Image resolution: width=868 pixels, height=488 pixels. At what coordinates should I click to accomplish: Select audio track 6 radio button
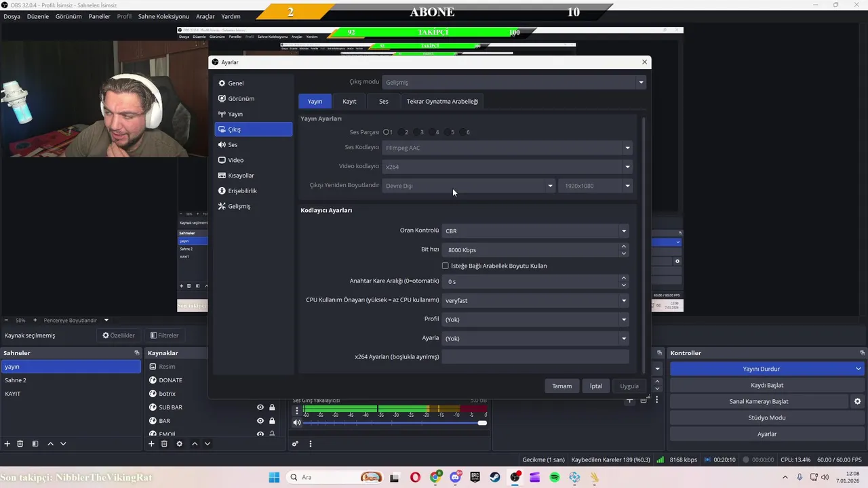[464, 132]
